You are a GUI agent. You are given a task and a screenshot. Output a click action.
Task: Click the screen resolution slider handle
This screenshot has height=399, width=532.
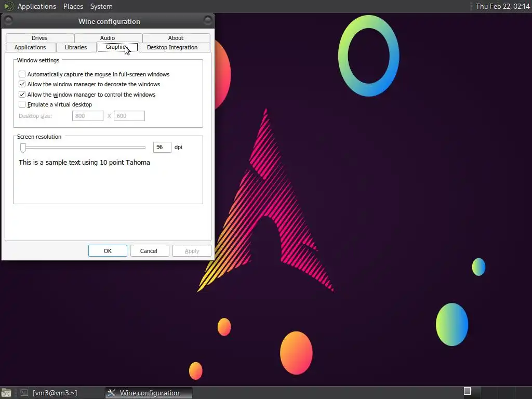pyautogui.click(x=23, y=148)
